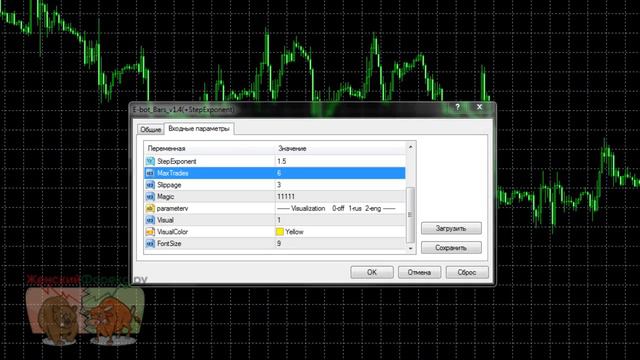Click the Visual variable type icon

click(x=150, y=220)
